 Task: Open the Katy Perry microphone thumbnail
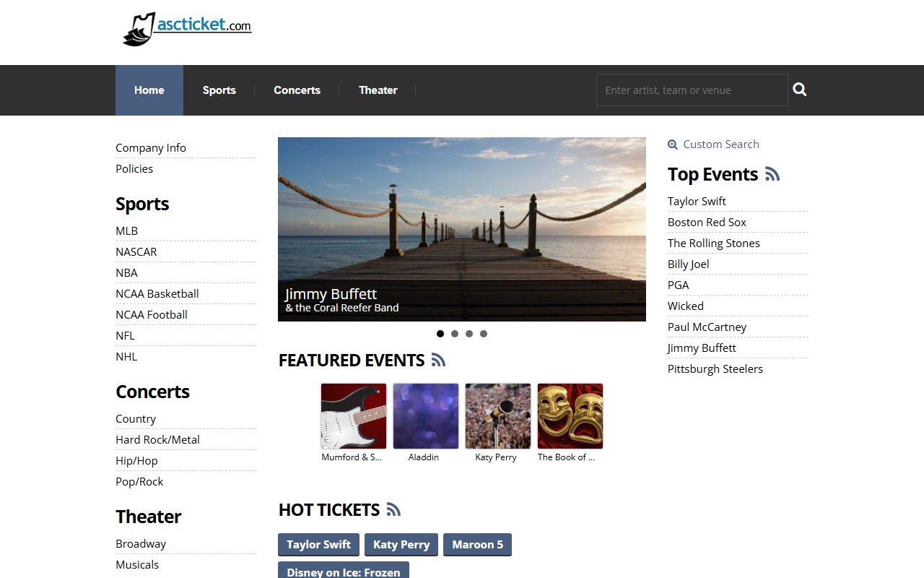click(x=498, y=416)
